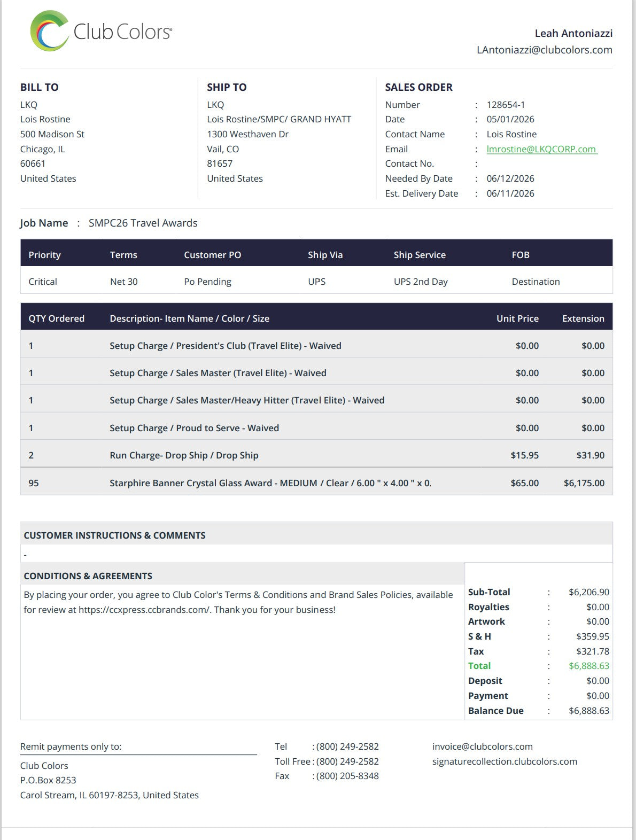Click the Club Colors logo

pos(101,31)
